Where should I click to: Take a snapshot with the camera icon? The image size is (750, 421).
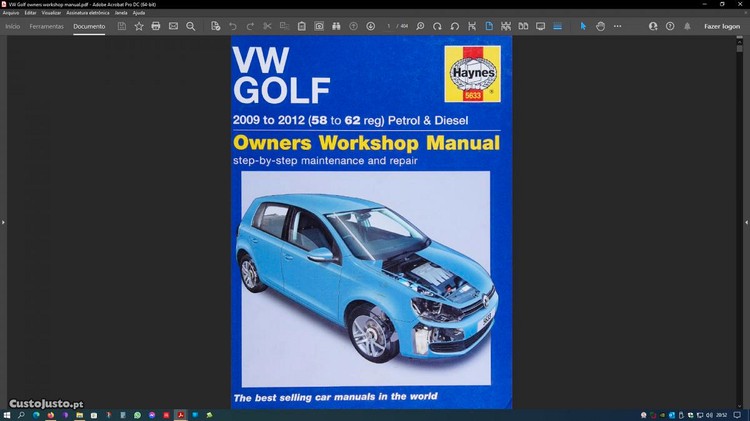click(x=319, y=26)
